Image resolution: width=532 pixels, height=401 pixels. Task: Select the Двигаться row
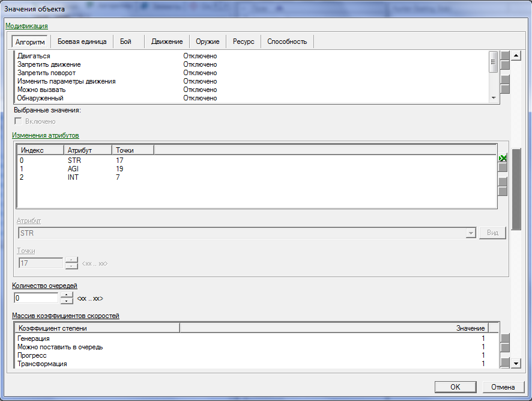252,56
